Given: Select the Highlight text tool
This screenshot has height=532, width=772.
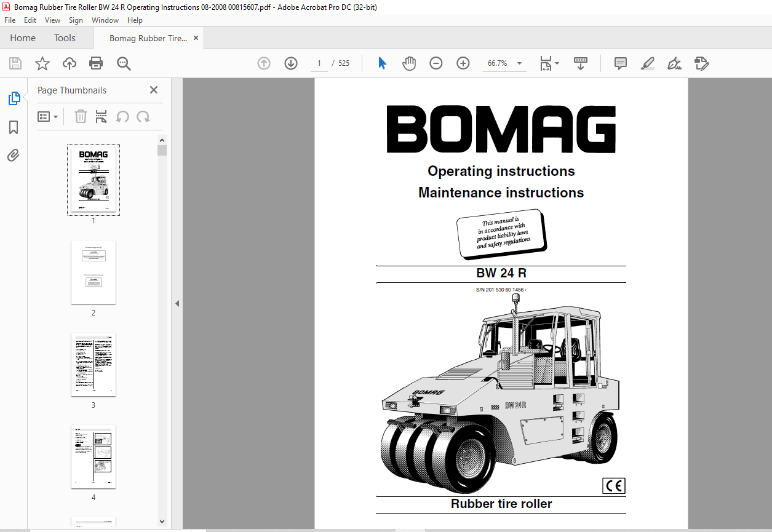Looking at the screenshot, I should coord(648,63).
